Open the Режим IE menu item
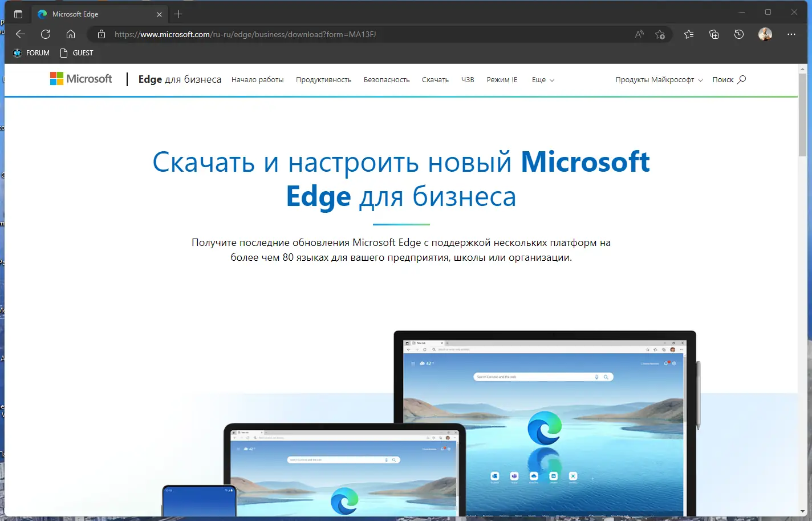The height and width of the screenshot is (521, 812). coord(502,80)
